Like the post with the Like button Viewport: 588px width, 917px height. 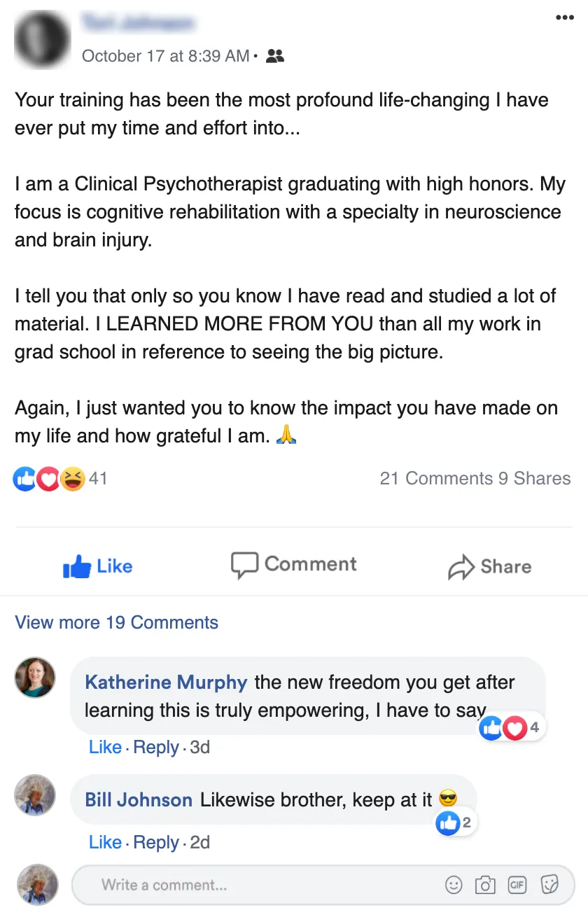97,566
